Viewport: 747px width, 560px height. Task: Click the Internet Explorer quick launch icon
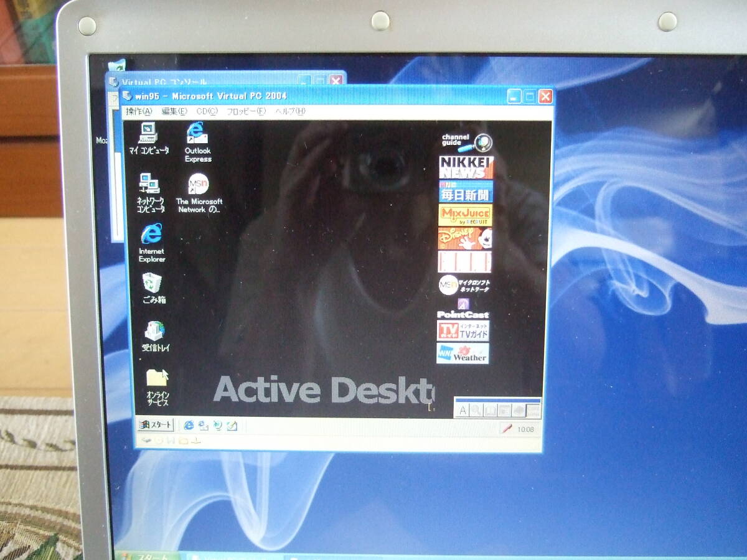pos(189,426)
